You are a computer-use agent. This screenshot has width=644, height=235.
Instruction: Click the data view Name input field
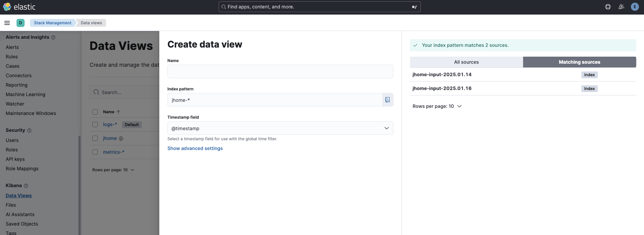coord(280,71)
